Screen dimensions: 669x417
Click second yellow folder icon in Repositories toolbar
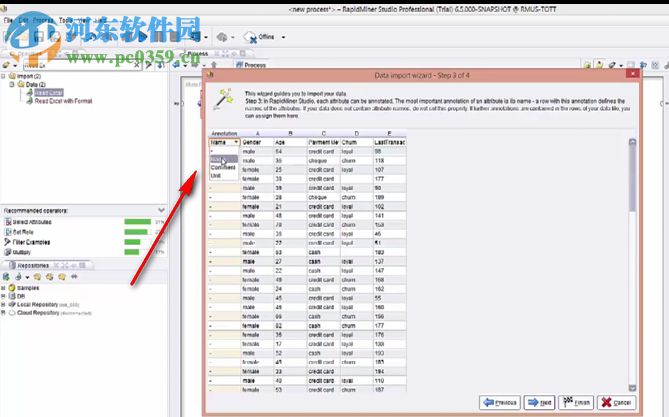[x=49, y=277]
